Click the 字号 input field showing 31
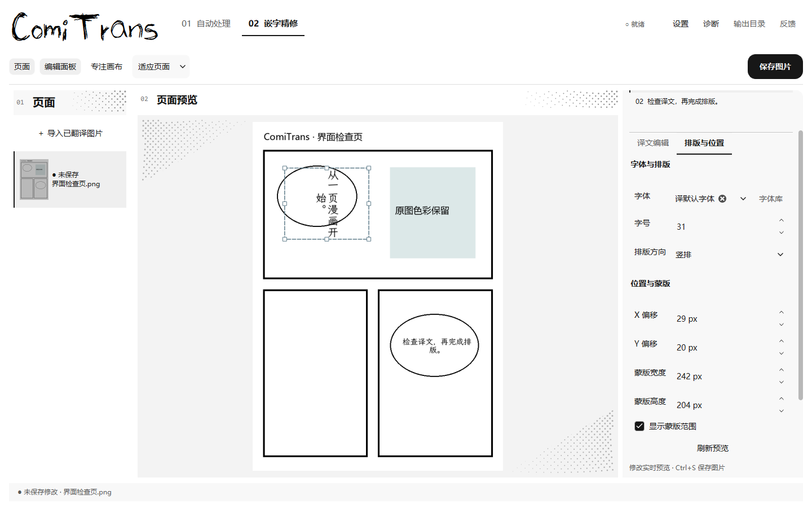Screen dimensions: 812x508 pos(724,226)
